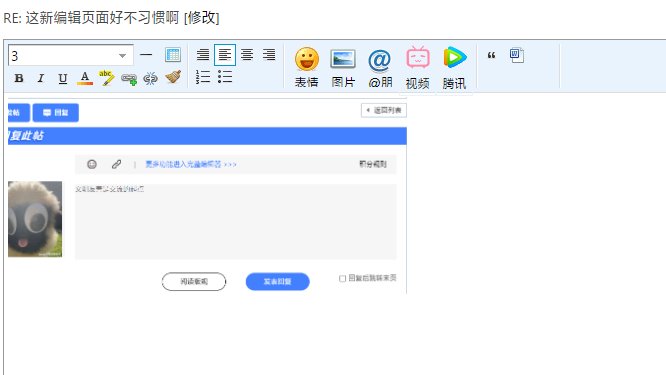Paste from Word document
Screen dimensions: 666x375
pyautogui.click(x=516, y=55)
